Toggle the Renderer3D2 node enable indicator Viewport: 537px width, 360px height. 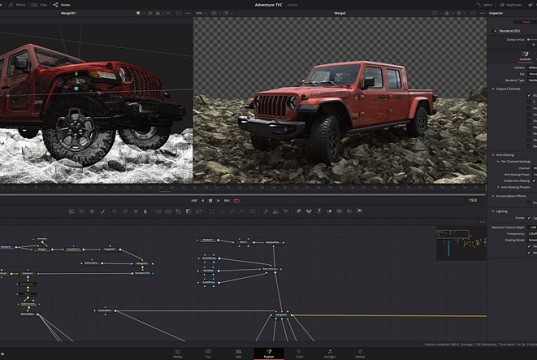click(495, 31)
